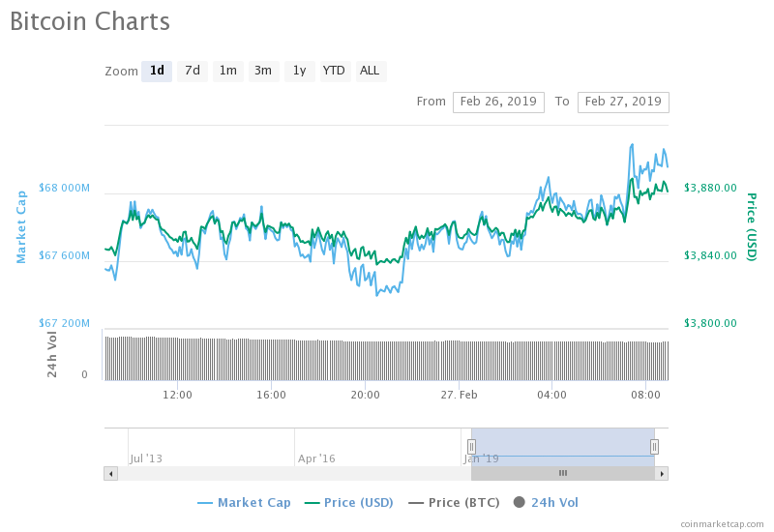
Task: Click the 04:00 time axis label
Action: [x=551, y=395]
